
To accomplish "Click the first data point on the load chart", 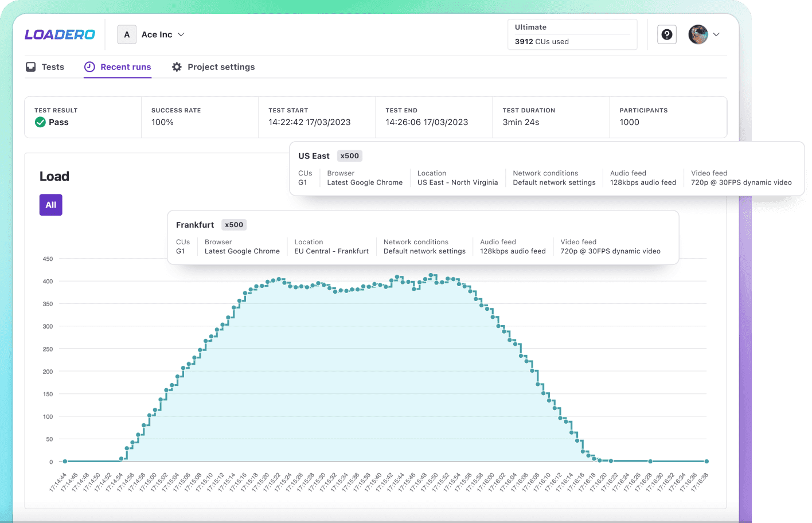I will (x=65, y=461).
